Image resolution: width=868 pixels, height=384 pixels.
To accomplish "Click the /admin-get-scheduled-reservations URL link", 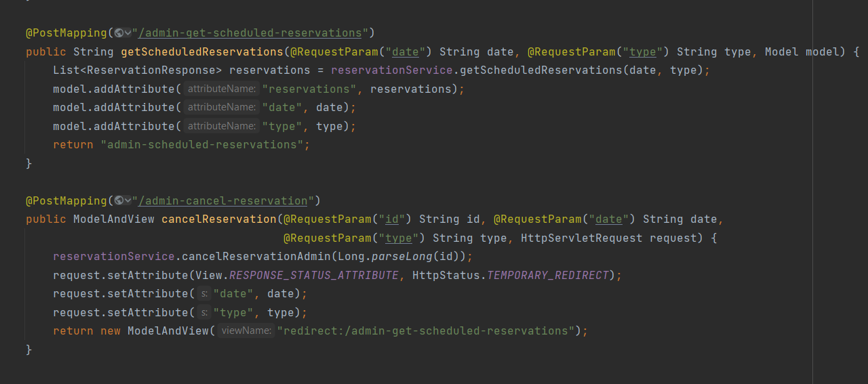I will pos(250,33).
